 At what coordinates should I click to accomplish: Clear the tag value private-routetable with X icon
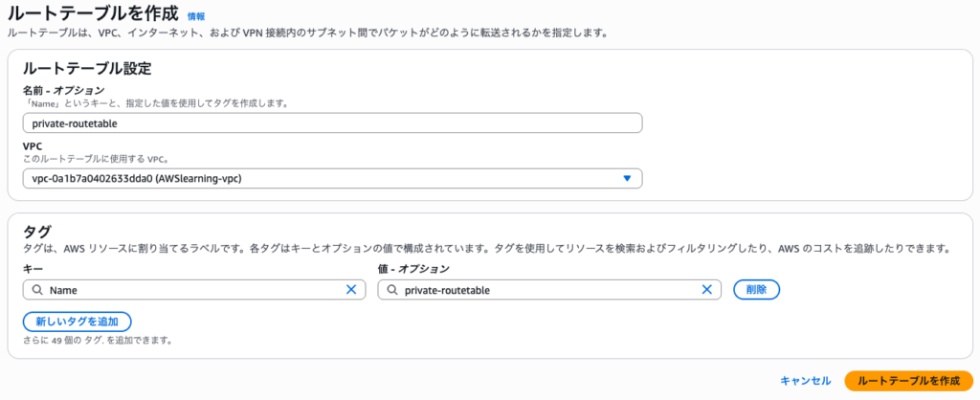pos(707,290)
